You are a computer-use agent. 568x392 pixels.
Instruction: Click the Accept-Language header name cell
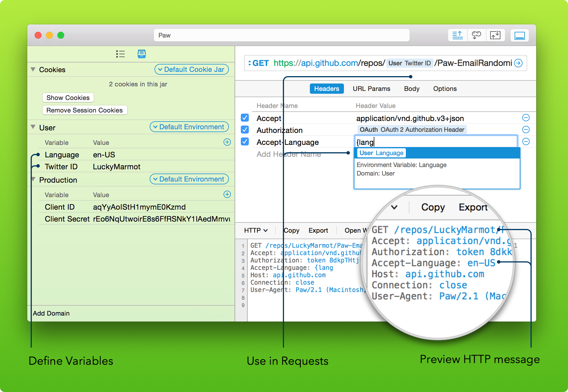[287, 142]
